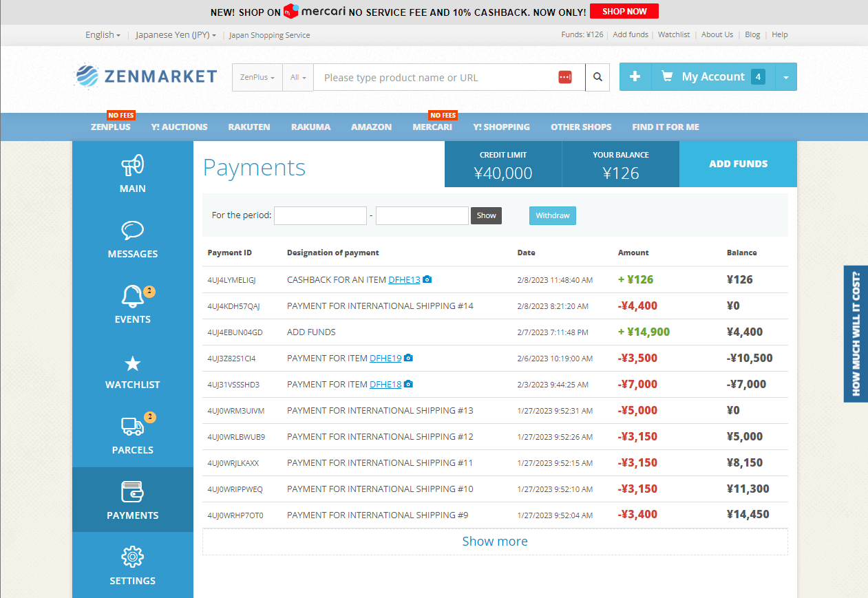The image size is (868, 598).
Task: Click camera icon next to DFHE18
Action: [408, 384]
